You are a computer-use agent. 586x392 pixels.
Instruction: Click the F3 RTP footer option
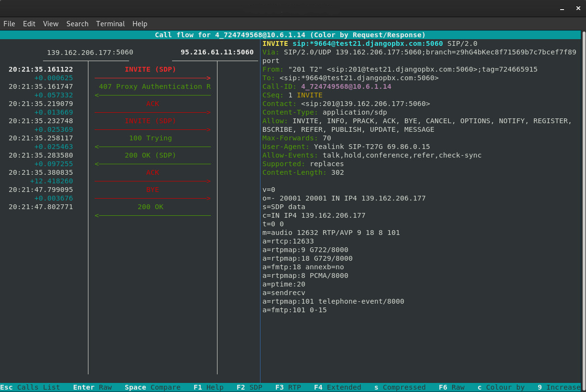tap(288, 387)
